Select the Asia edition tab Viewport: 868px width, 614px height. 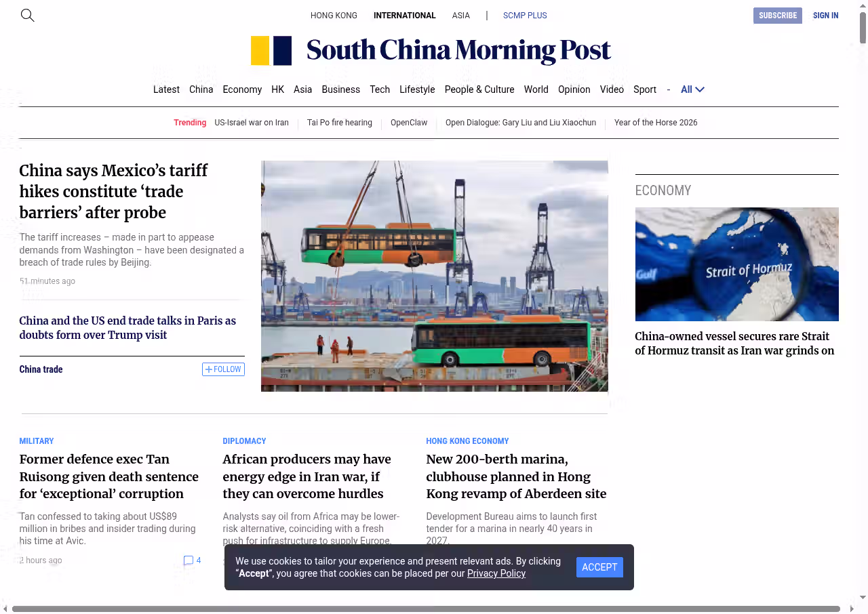460,16
